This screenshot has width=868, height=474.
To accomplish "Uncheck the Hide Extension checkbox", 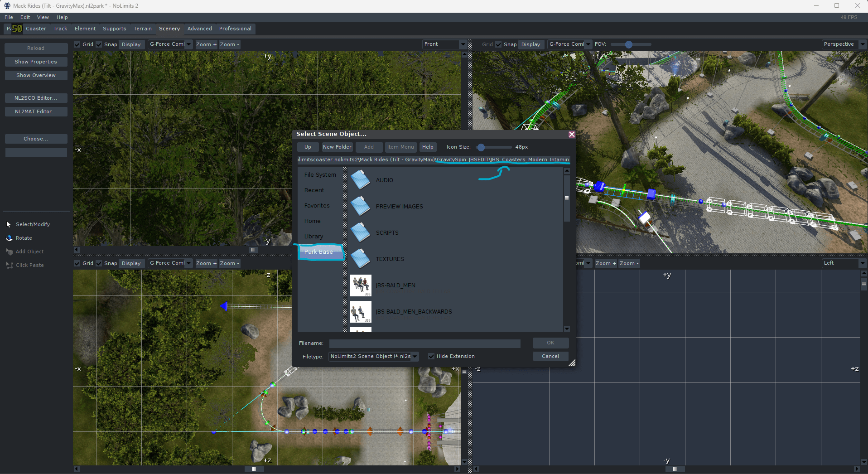I will [431, 356].
